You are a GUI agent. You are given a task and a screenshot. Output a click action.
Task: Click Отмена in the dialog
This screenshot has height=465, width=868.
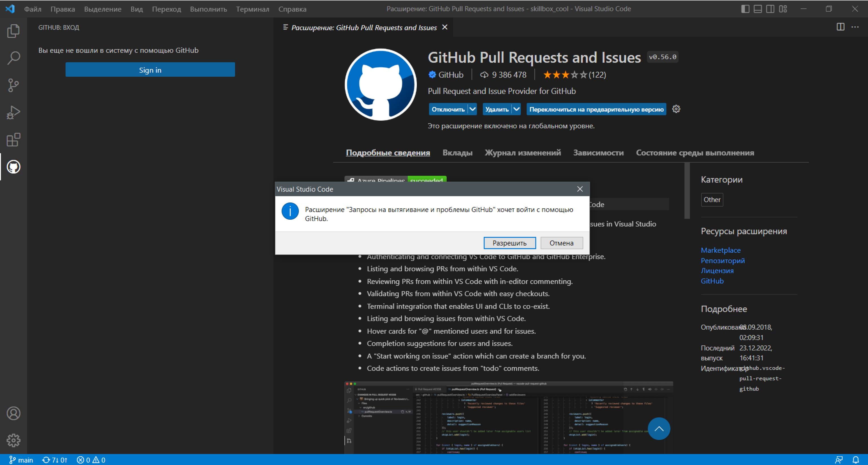[561, 243]
